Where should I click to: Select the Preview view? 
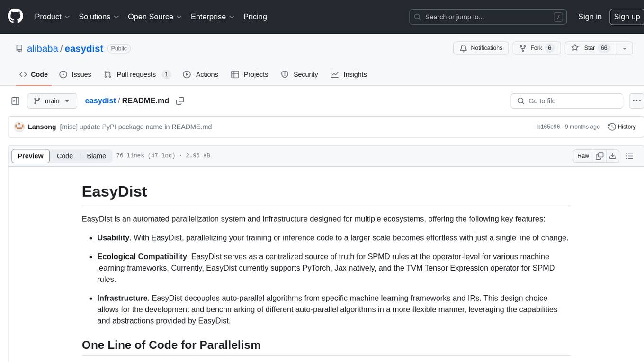point(31,156)
